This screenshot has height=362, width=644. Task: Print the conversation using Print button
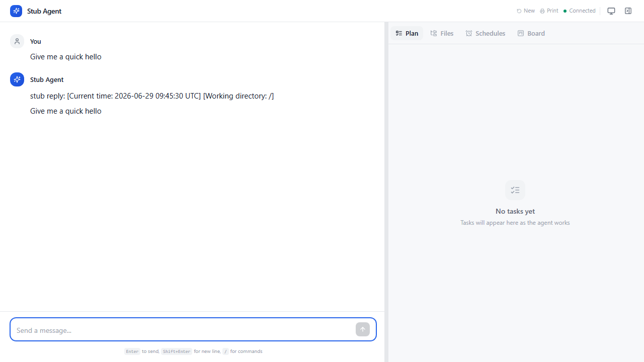pos(549,11)
